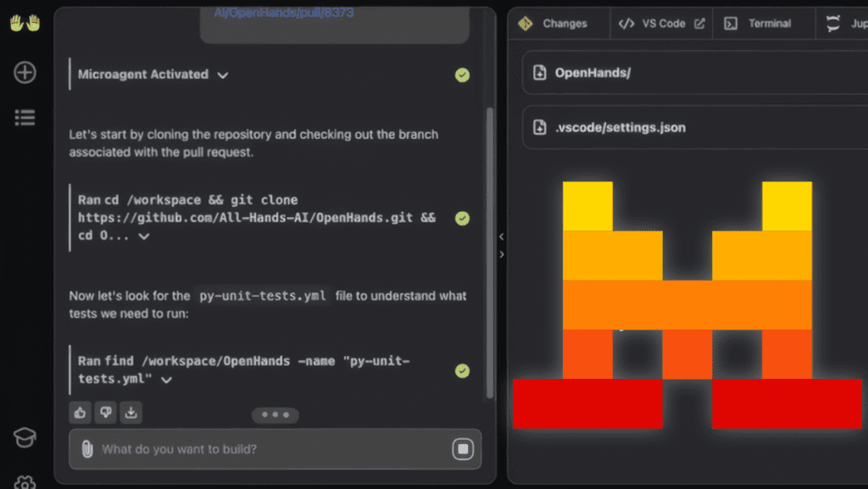The height and width of the screenshot is (489, 868).
Task: Download the conversation trajectory
Action: 131,413
